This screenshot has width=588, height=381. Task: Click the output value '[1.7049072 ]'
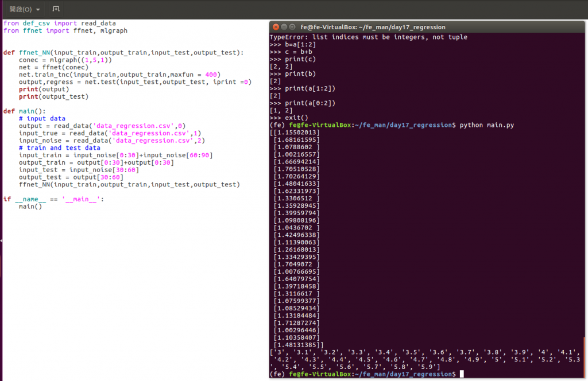point(297,264)
